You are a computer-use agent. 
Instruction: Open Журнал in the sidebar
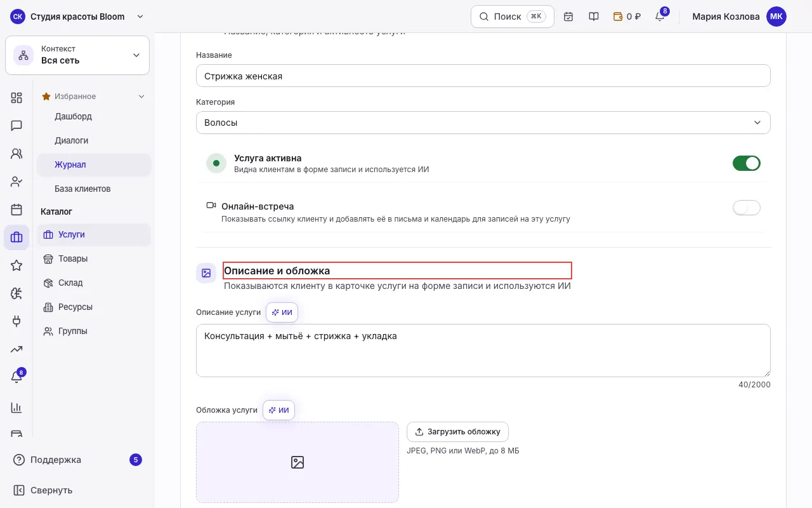[94, 164]
